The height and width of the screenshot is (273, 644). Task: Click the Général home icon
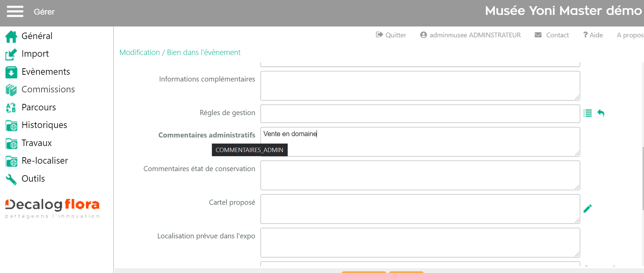(11, 36)
